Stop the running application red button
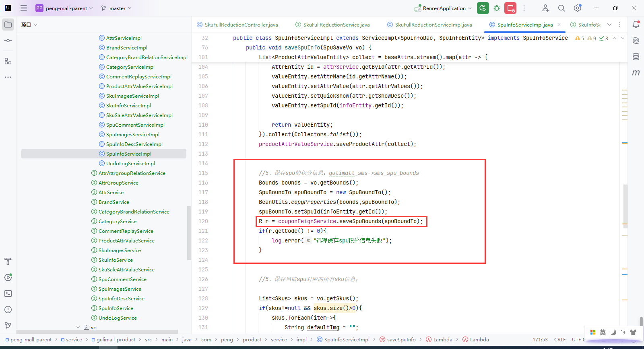 510,8
